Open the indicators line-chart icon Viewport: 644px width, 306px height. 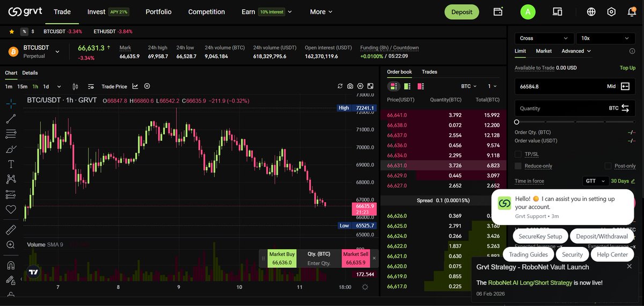coord(135,86)
